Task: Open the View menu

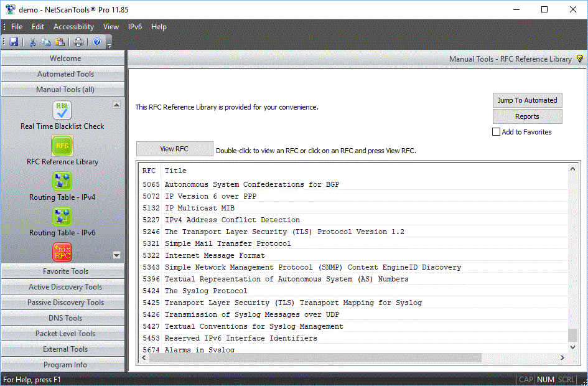Action: 111,27
